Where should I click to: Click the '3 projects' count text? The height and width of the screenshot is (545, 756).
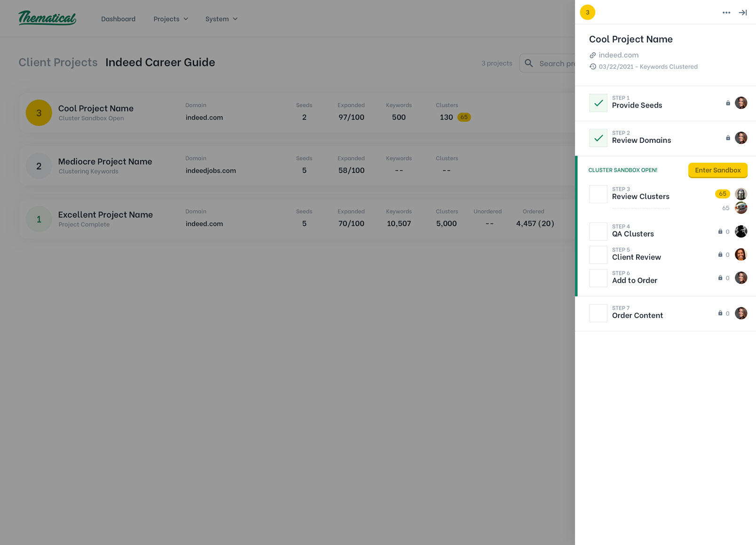497,63
